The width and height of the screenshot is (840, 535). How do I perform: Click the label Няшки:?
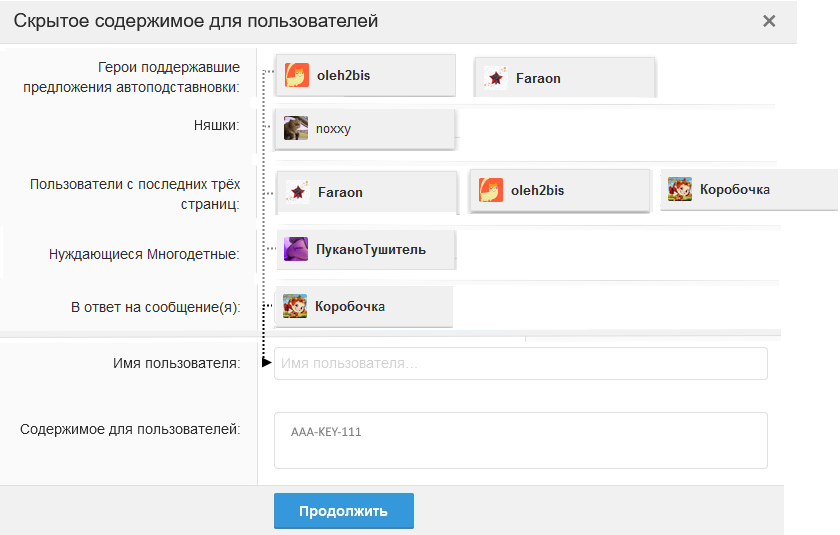[x=216, y=125]
